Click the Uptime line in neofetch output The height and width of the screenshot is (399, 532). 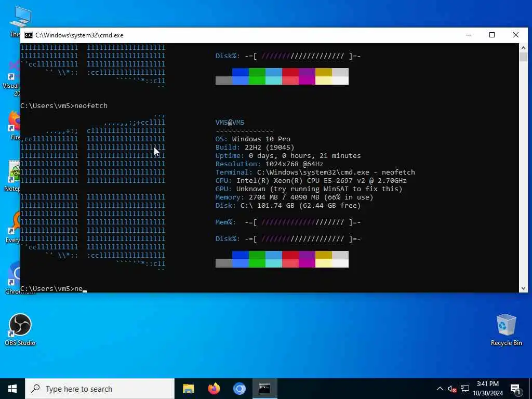point(288,156)
